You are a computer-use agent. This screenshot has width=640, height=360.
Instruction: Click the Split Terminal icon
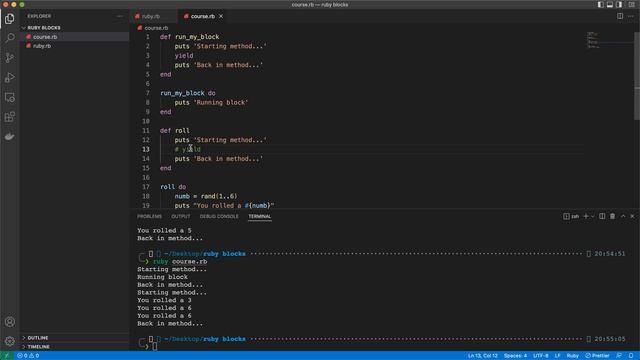pos(602,216)
